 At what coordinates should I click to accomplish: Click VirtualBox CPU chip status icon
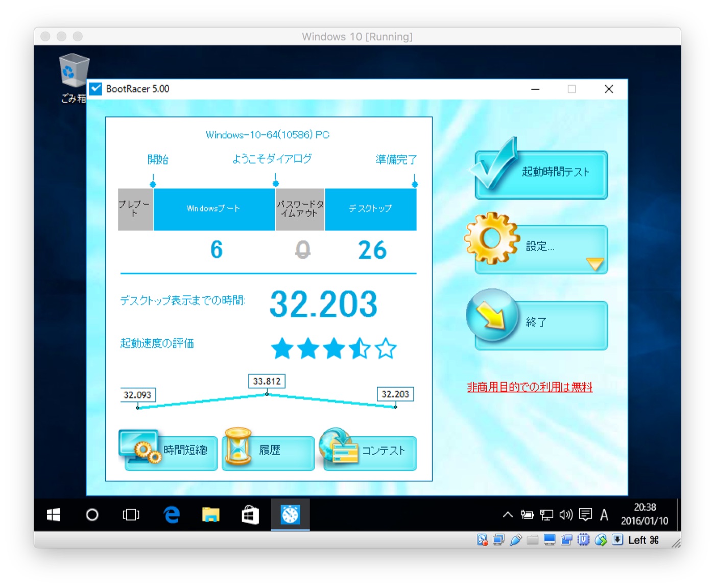[584, 540]
